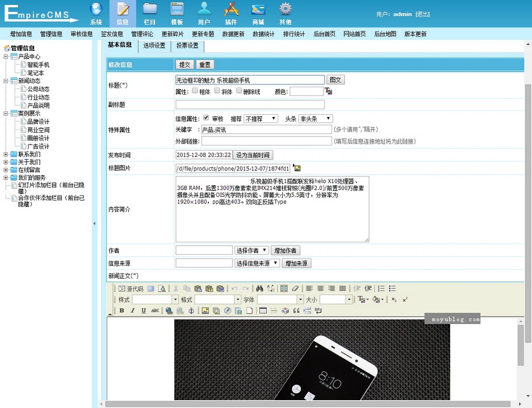Check the 粗体 bold title attribute
Screen dimensions: 532x408
pos(195,91)
